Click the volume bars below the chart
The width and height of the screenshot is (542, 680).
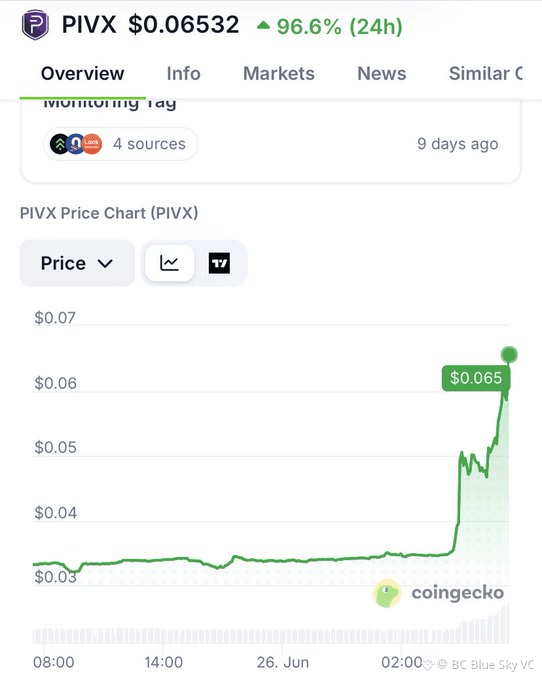[271, 631]
